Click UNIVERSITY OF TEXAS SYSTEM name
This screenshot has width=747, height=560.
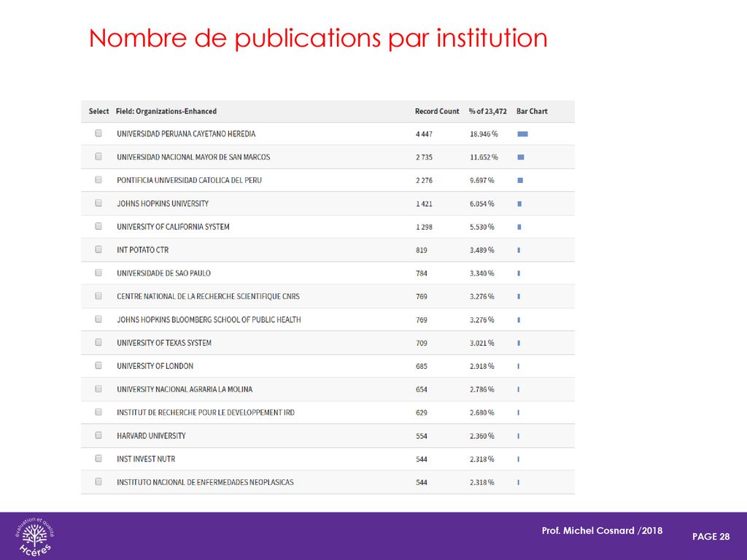164,343
